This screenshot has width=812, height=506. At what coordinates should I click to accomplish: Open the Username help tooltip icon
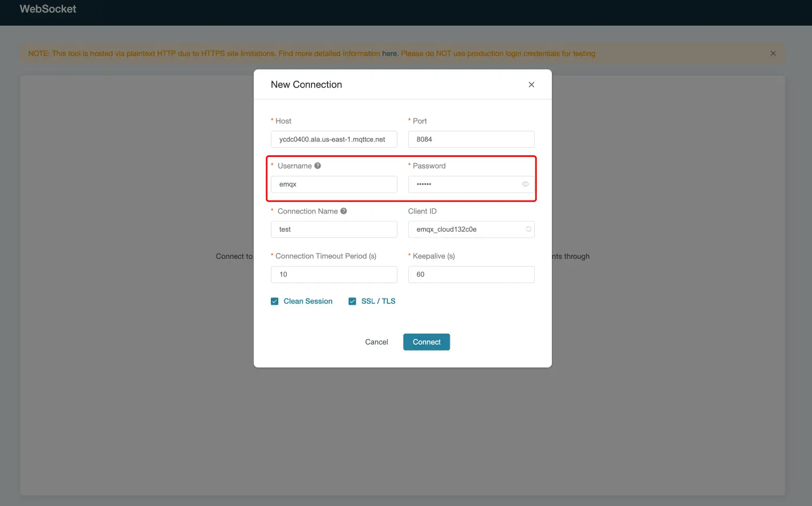click(317, 165)
